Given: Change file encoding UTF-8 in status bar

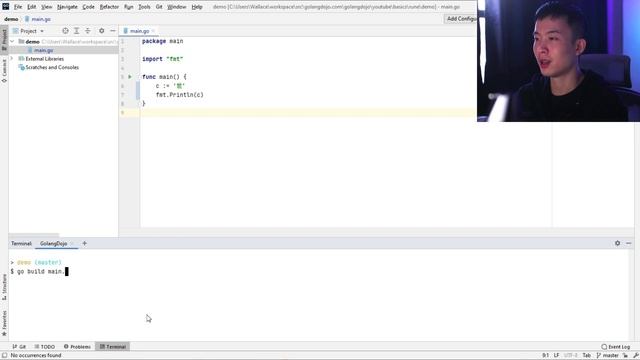Looking at the screenshot, I should click(571, 356).
